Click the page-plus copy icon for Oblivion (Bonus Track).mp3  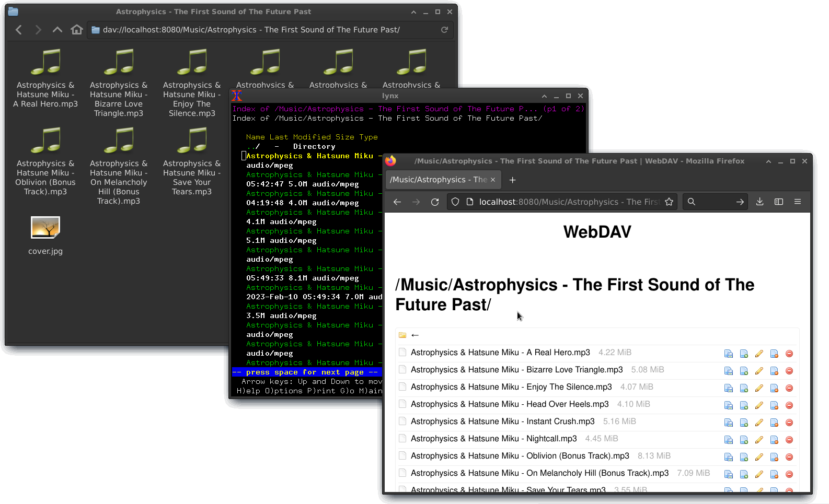[744, 457]
